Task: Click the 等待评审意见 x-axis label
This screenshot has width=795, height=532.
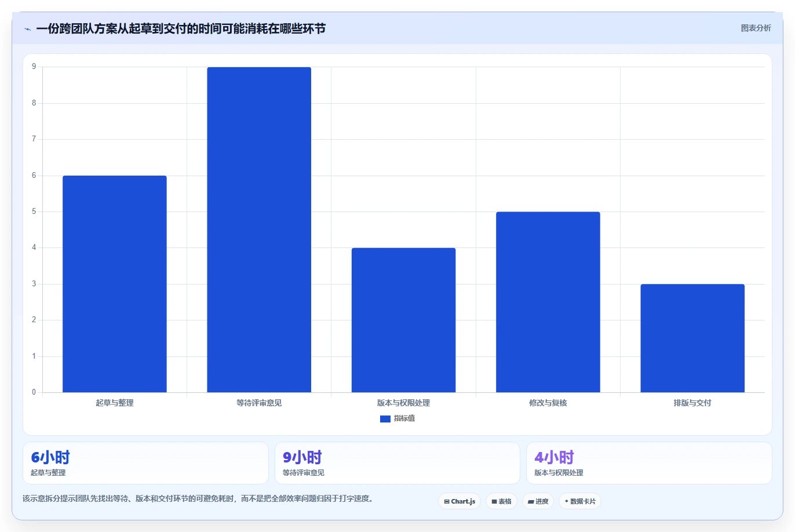Action: tap(259, 403)
